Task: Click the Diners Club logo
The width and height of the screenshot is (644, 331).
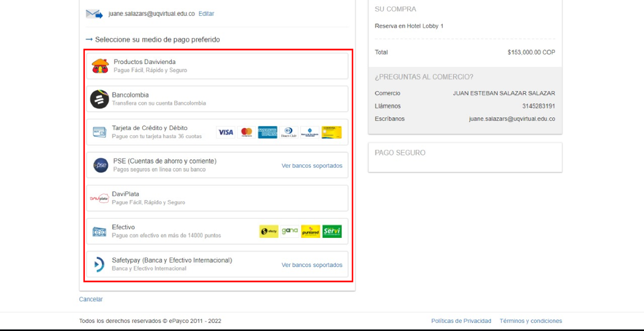Action: tap(289, 132)
